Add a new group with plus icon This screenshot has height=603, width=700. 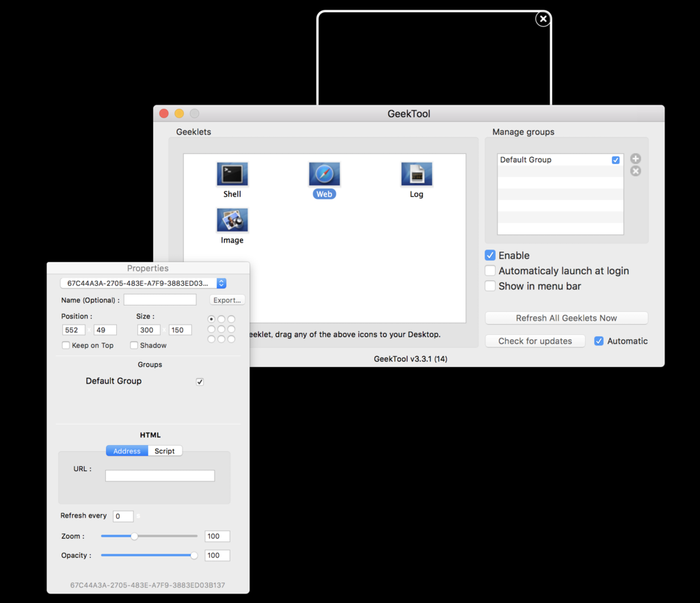pyautogui.click(x=636, y=159)
